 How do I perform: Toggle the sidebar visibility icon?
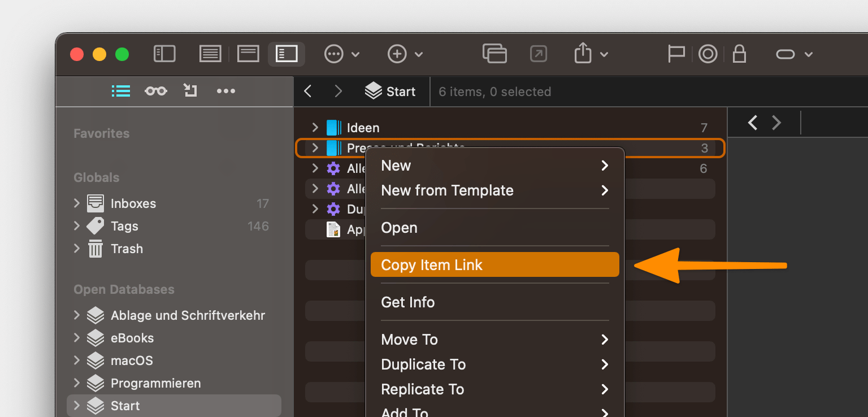[164, 54]
